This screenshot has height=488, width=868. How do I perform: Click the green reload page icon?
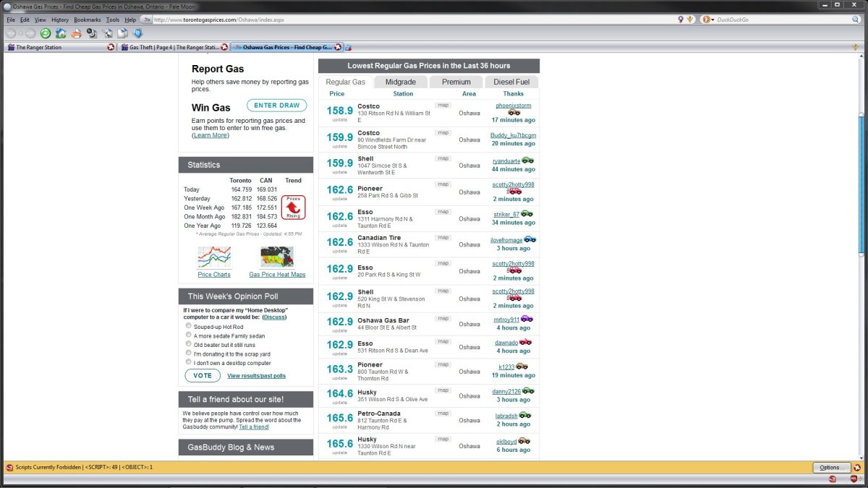click(45, 33)
